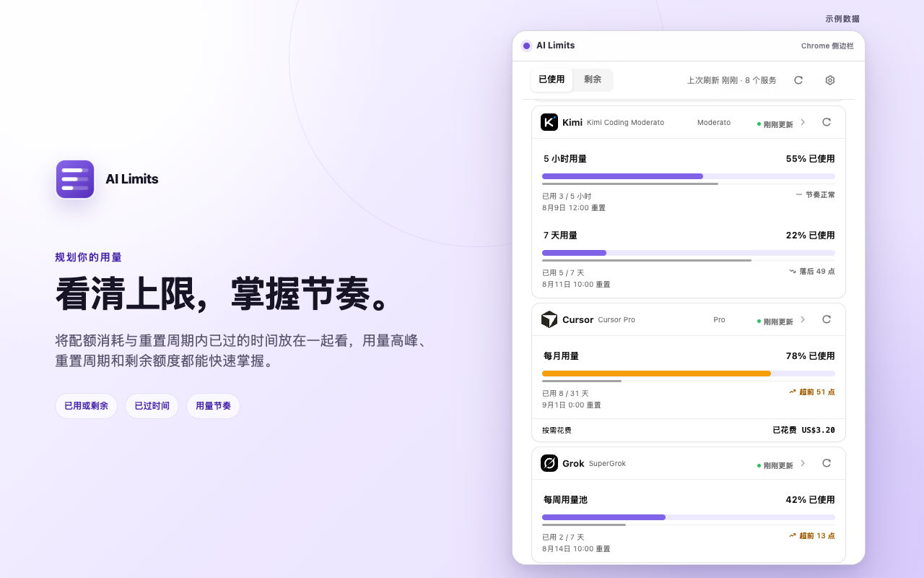Click the Kimi service logo
The height and width of the screenshot is (578, 924).
pos(549,122)
